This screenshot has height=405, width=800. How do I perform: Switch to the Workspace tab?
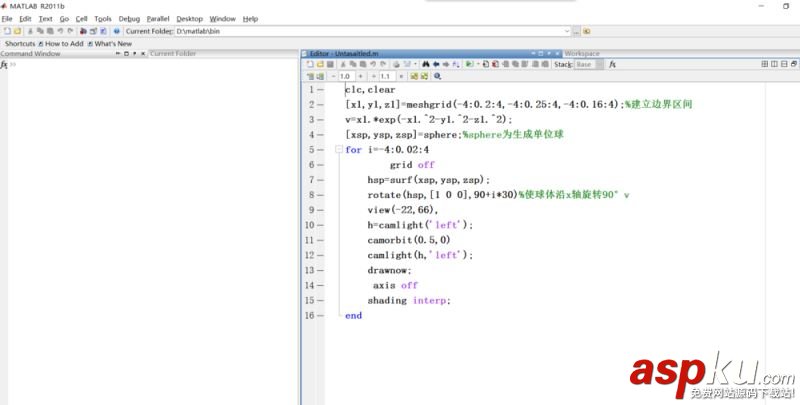point(582,53)
